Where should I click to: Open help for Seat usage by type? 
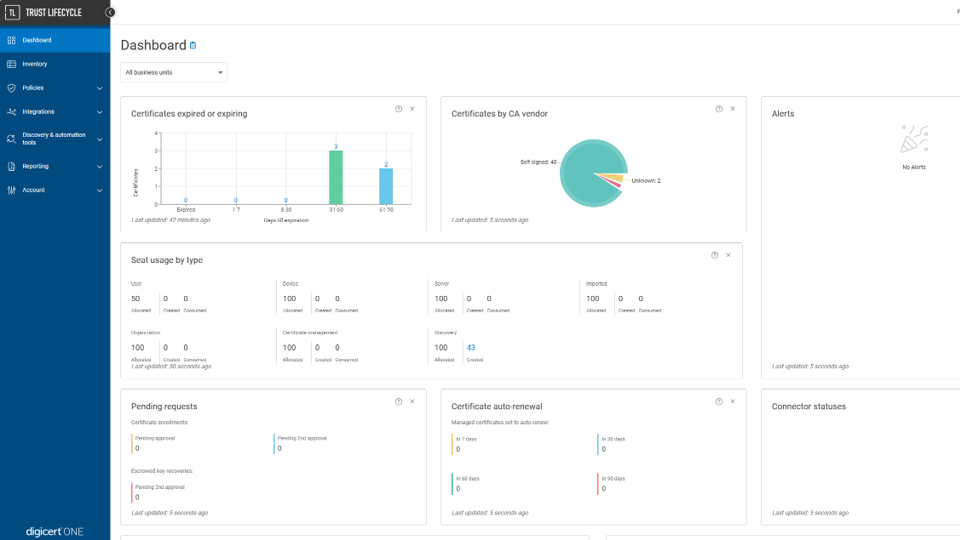click(714, 255)
